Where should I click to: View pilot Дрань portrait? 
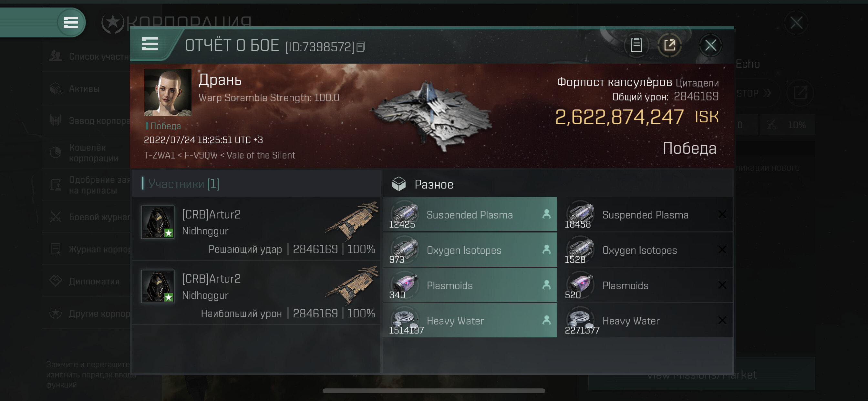(x=168, y=93)
